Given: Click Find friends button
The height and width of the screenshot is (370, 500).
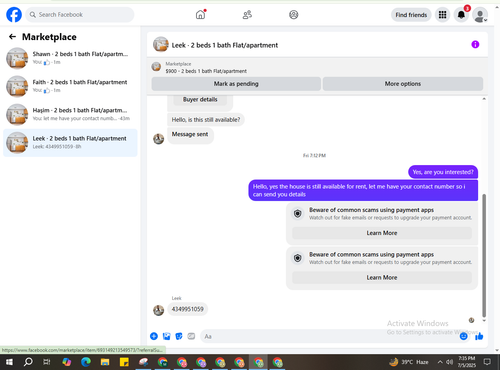Looking at the screenshot, I should 411,15.
